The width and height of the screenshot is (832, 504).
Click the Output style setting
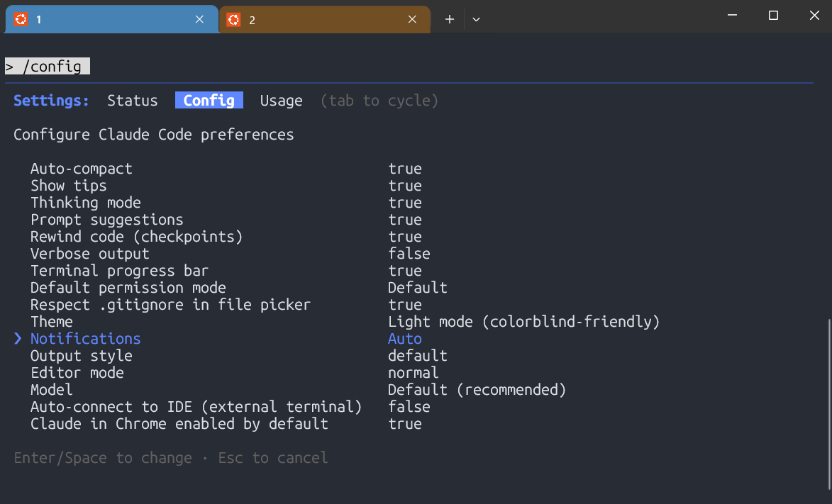[81, 356]
